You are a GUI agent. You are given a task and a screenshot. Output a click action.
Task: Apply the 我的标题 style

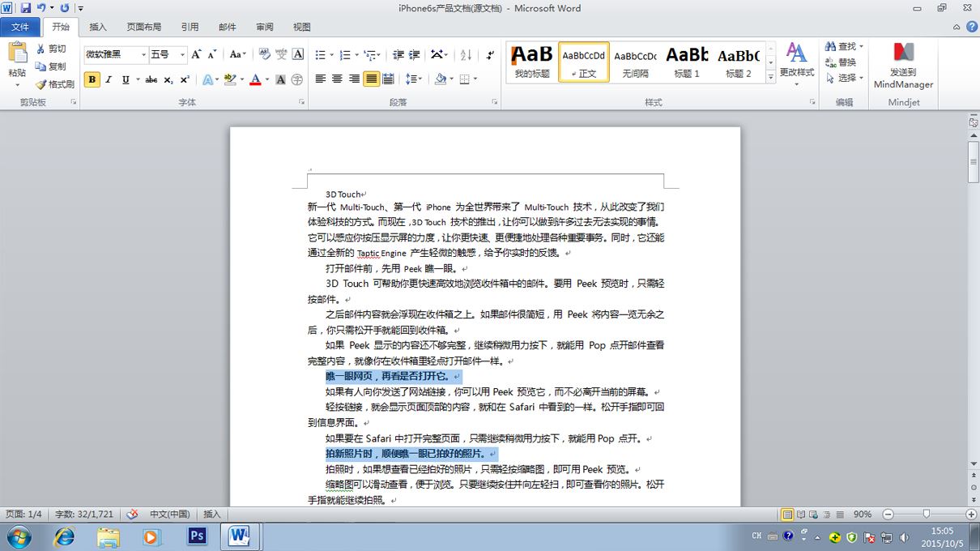[532, 62]
